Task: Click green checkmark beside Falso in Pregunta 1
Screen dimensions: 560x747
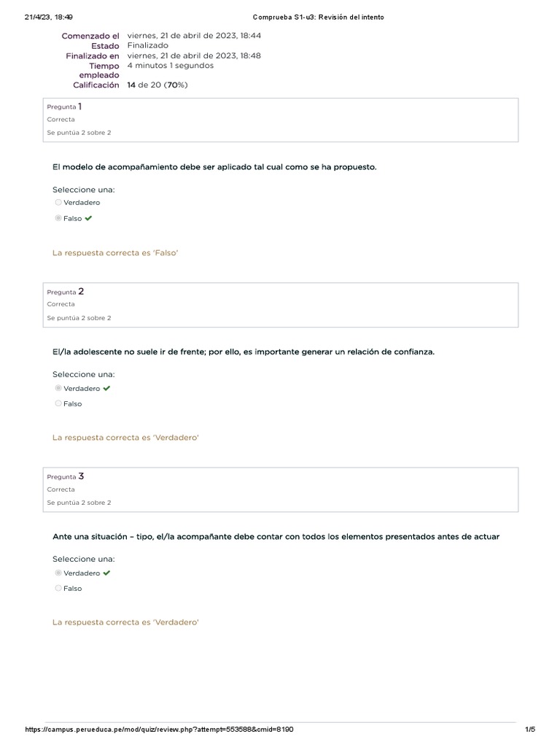Action: [x=89, y=218]
